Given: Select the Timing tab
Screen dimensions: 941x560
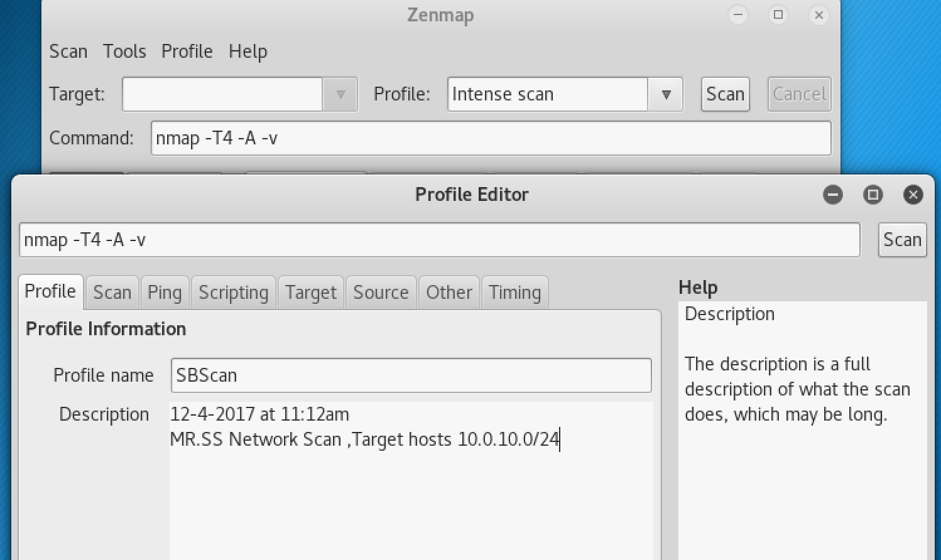Looking at the screenshot, I should pos(514,293).
